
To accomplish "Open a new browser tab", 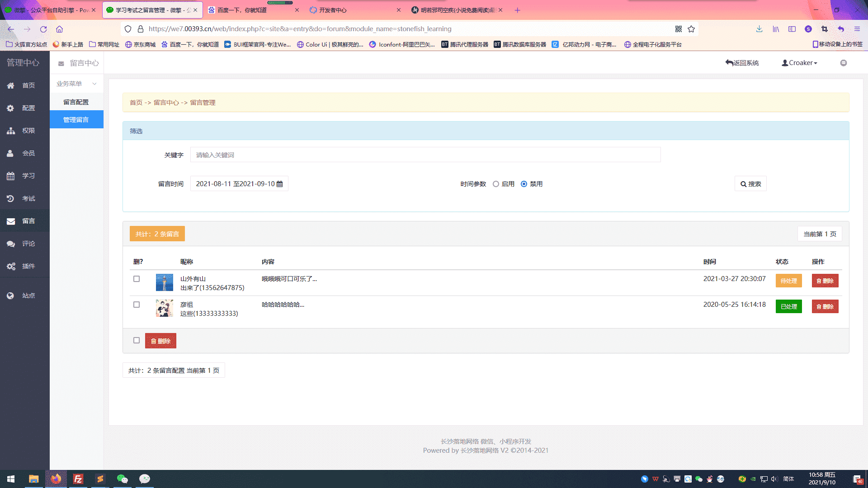I will (518, 10).
